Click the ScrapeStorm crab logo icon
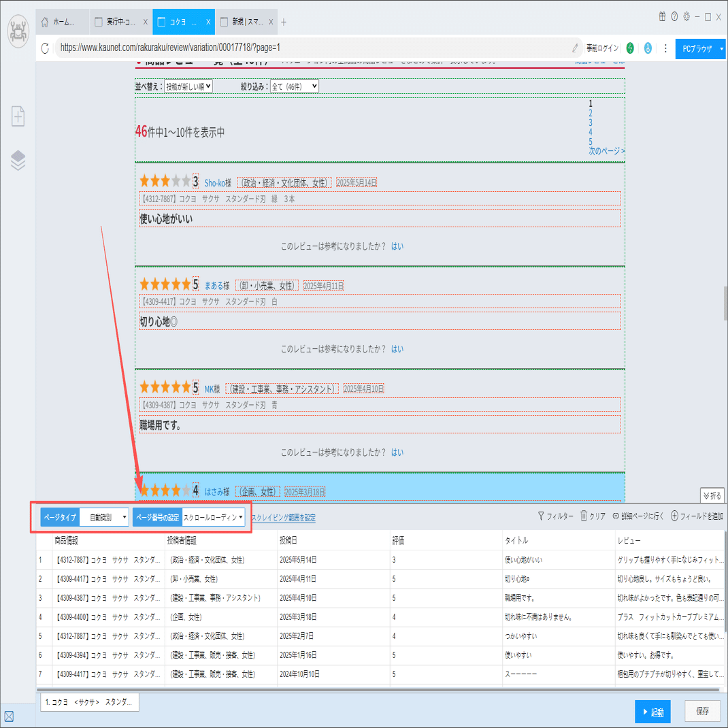728x728 pixels. click(x=18, y=31)
